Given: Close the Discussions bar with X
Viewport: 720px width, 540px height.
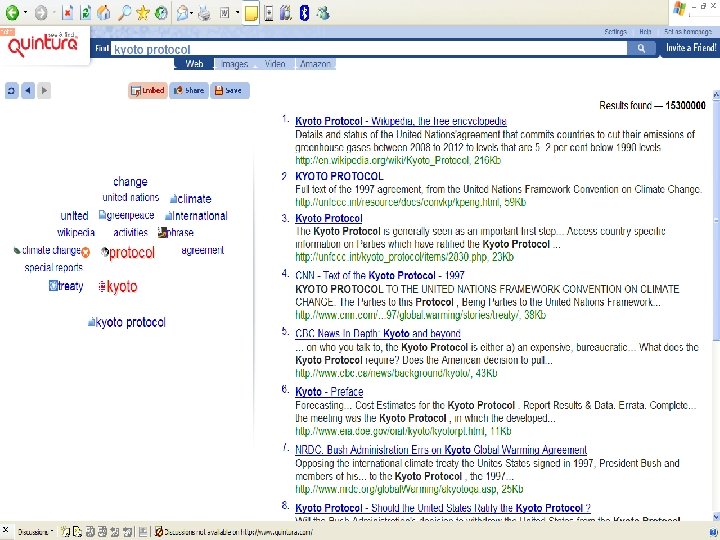Looking at the screenshot, I should click(x=6, y=530).
